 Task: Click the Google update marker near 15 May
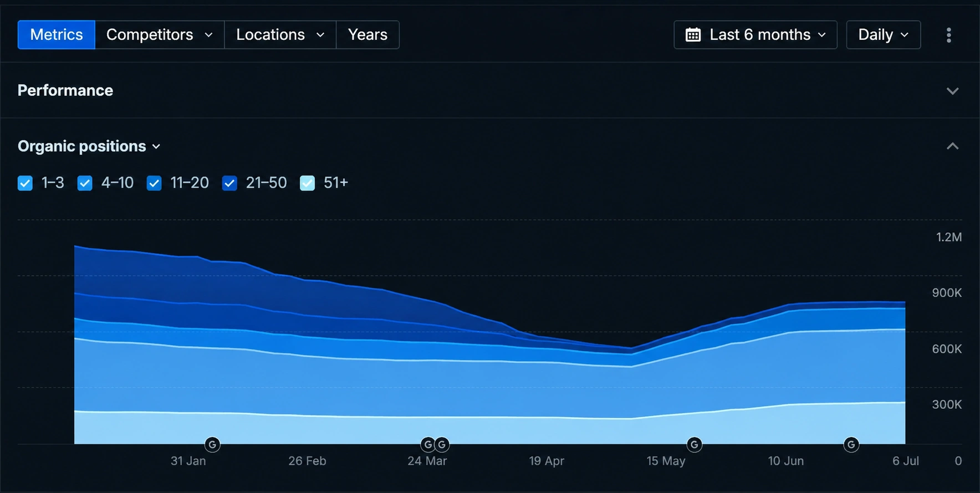(694, 444)
